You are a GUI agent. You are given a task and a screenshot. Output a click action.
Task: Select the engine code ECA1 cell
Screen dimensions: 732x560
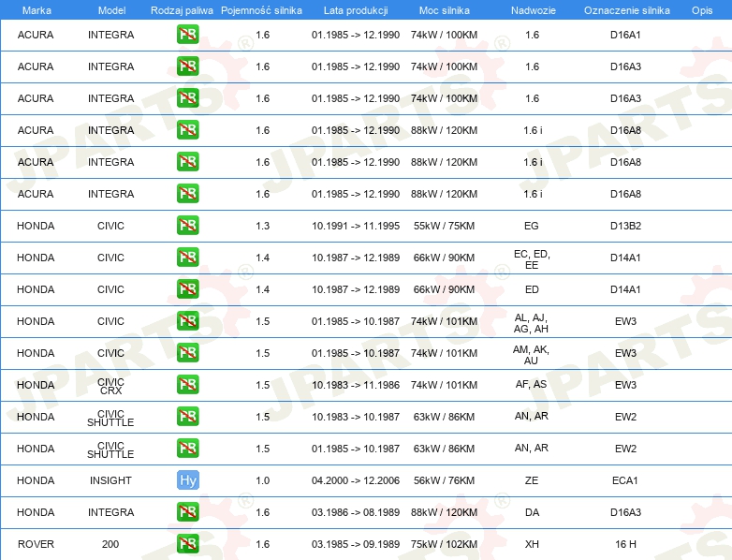[625, 480]
